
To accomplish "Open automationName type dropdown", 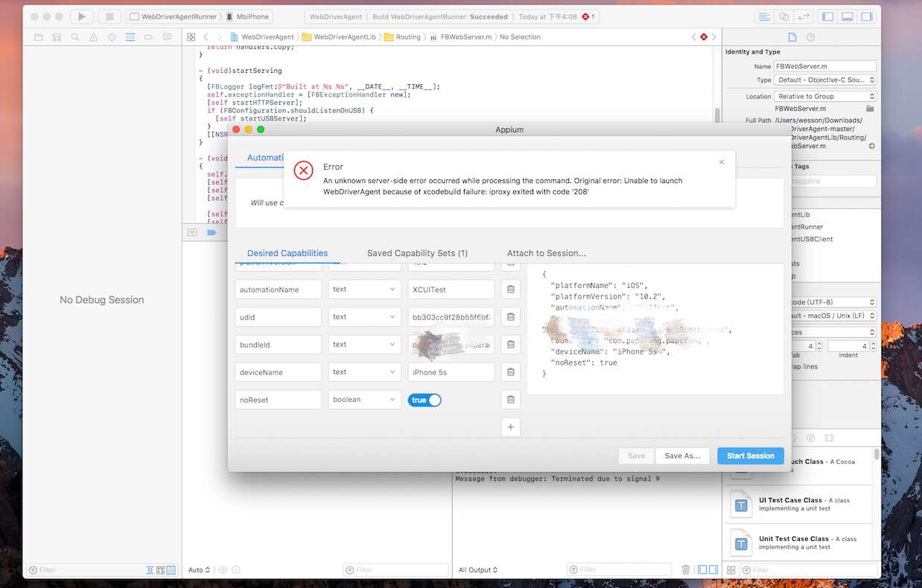I will coord(365,290).
